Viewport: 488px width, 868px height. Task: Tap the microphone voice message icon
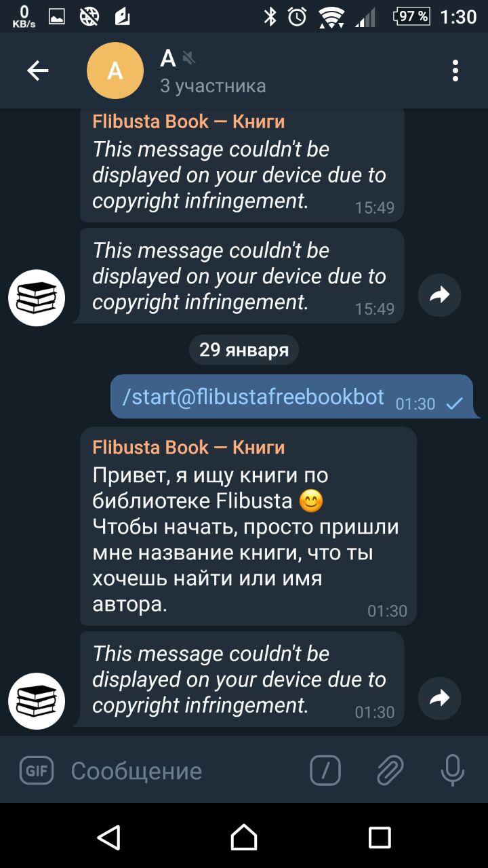[452, 770]
